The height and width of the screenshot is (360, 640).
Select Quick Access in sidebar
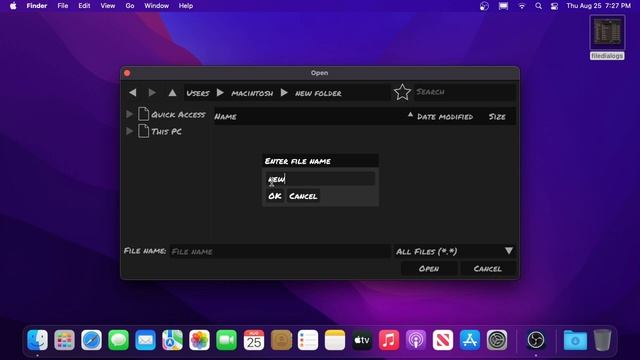pyautogui.click(x=178, y=115)
